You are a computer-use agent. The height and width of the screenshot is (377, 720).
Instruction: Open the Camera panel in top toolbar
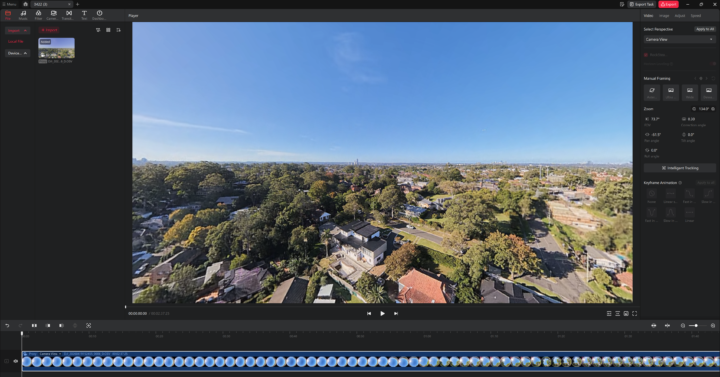53,15
